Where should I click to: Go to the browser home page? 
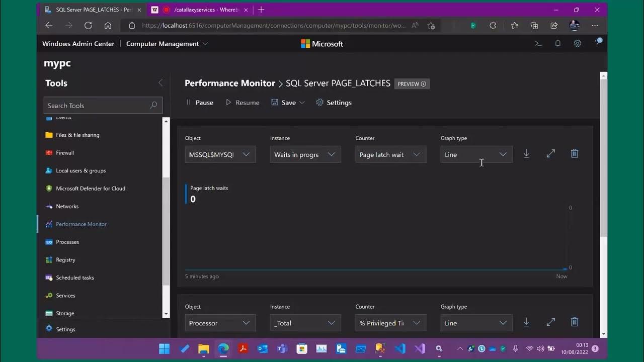click(108, 25)
